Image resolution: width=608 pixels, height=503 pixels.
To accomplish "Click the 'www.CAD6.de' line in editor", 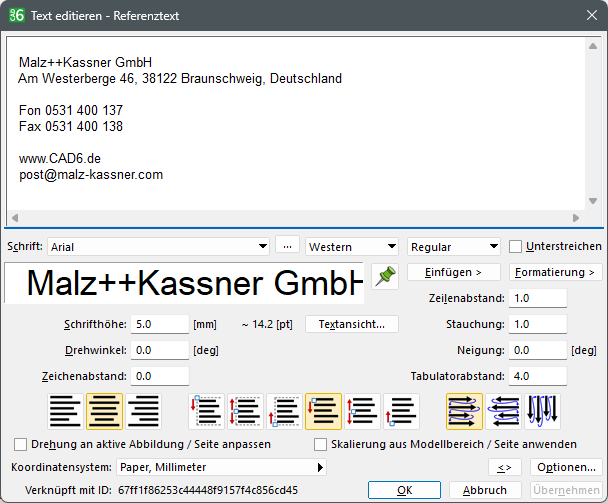I will point(60,158).
